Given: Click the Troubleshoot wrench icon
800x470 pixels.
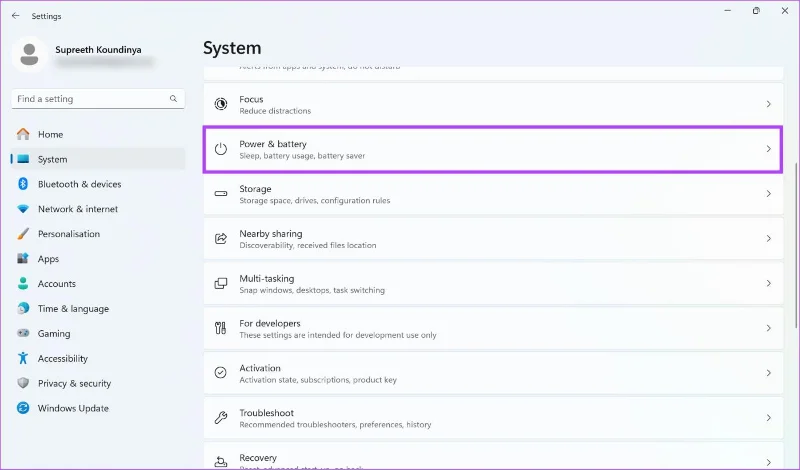Looking at the screenshot, I should click(x=220, y=417).
